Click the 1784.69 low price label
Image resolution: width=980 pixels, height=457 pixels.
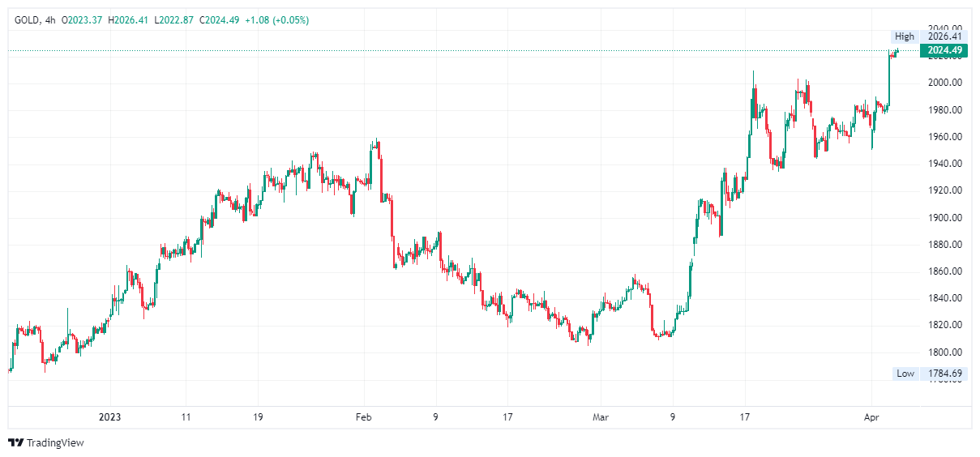944,374
